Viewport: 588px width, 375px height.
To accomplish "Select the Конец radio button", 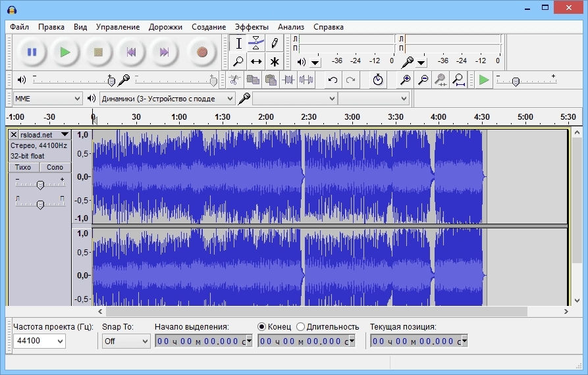I will click(262, 327).
